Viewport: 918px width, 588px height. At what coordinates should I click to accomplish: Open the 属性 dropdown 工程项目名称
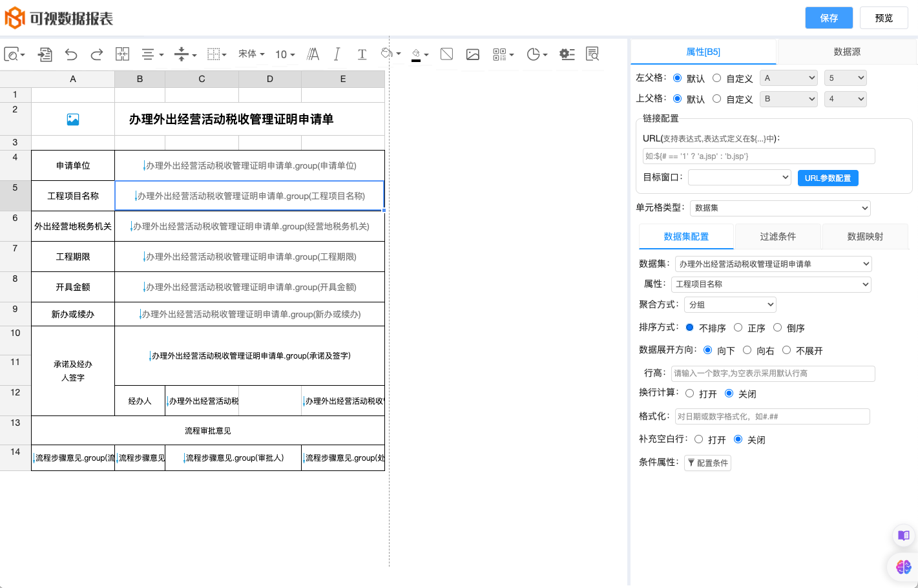pos(771,284)
